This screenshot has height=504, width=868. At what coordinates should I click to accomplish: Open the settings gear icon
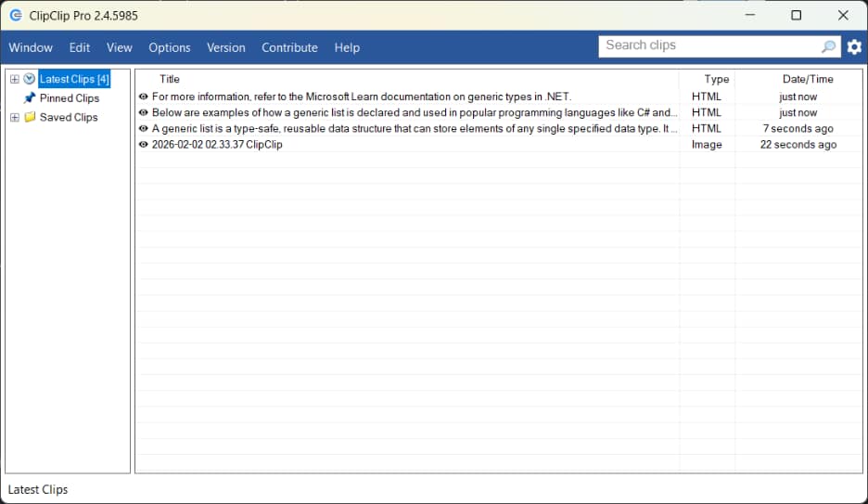coord(854,47)
